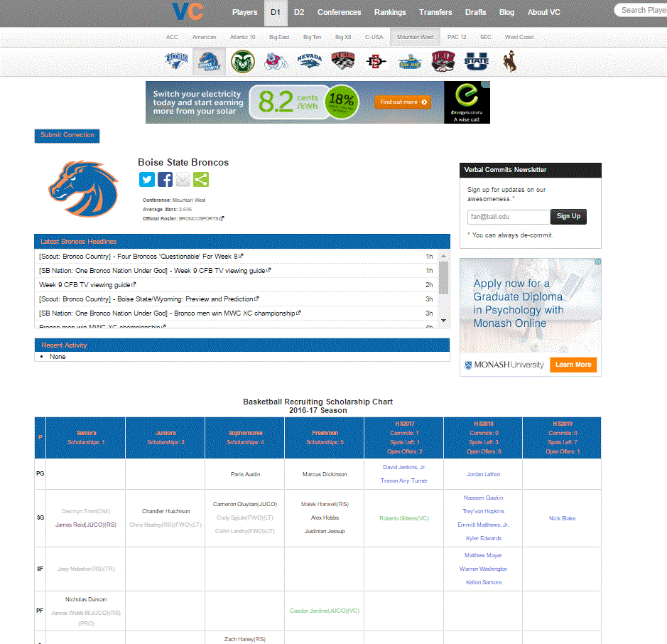
Task: Share the Broncos page by email icon
Action: pos(183,180)
